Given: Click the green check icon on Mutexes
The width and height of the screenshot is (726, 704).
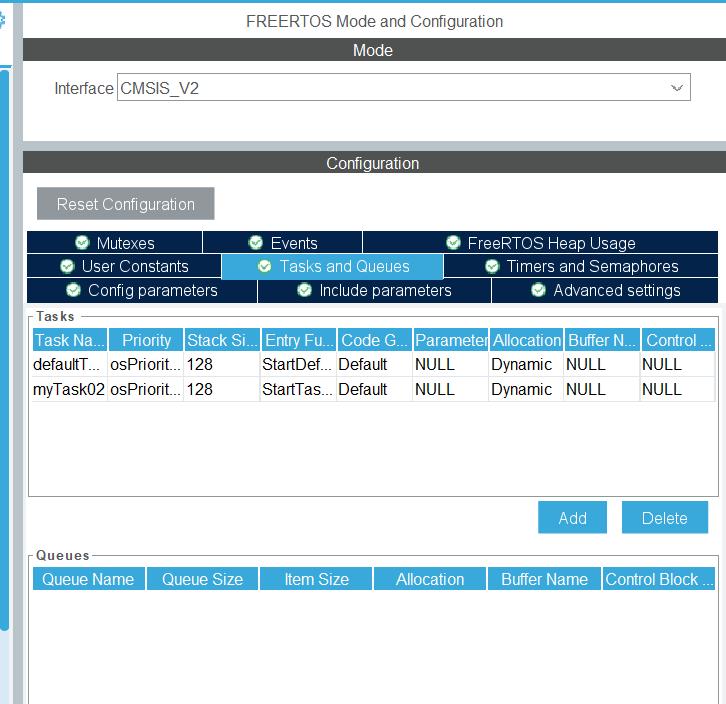Looking at the screenshot, I should [82, 242].
